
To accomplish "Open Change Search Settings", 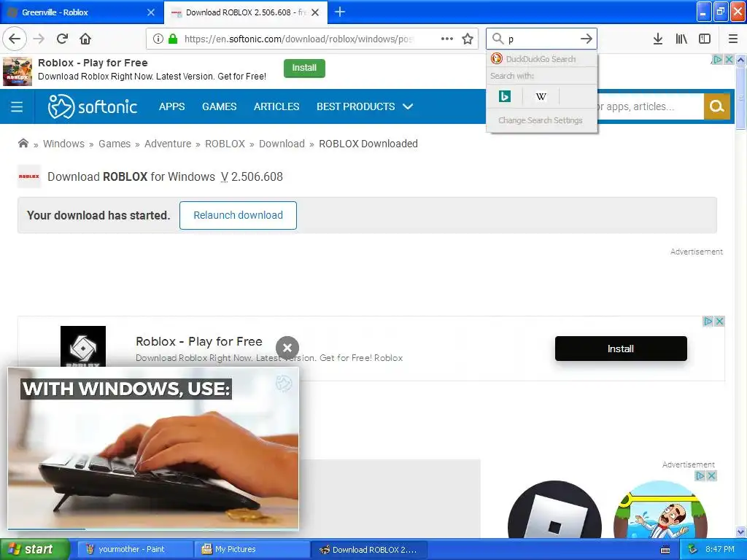I will click(541, 120).
